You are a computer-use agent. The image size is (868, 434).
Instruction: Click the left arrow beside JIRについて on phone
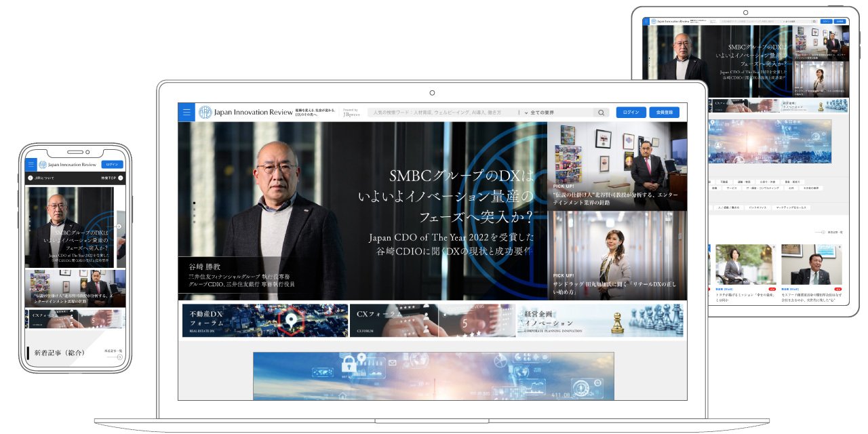tap(31, 178)
